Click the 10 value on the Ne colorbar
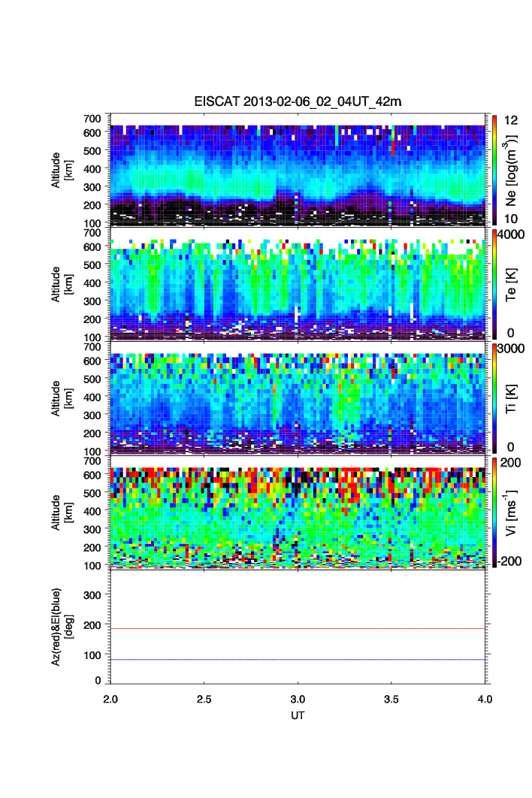Screen dimensions: 532x798 (x=511, y=219)
